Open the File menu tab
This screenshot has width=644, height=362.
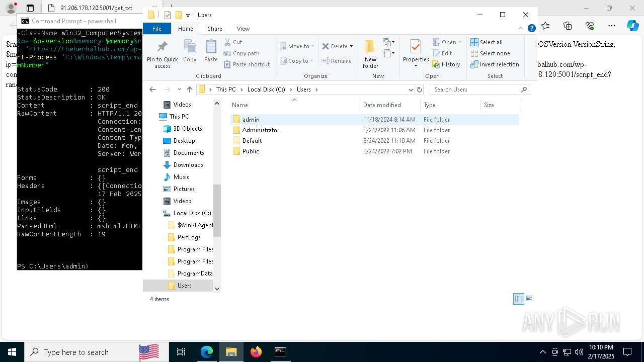157,29
